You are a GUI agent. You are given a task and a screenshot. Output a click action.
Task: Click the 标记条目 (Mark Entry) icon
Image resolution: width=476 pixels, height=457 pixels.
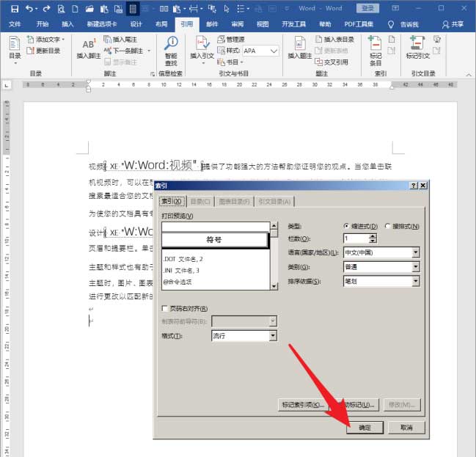(x=376, y=48)
